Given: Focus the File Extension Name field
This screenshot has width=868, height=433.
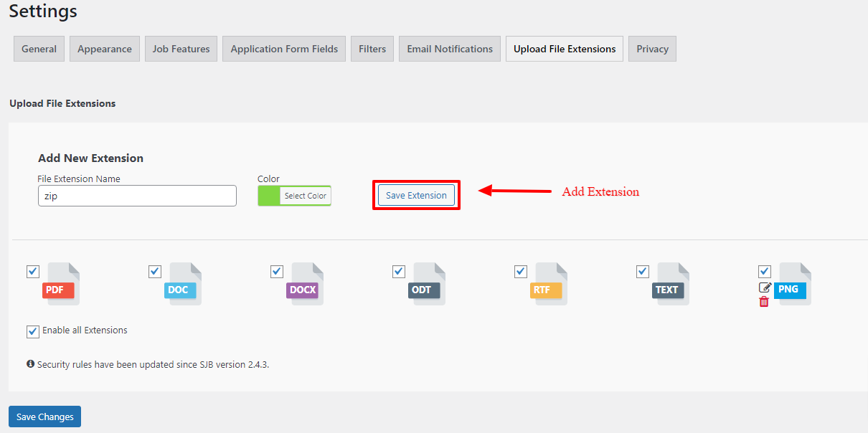Looking at the screenshot, I should [x=137, y=196].
